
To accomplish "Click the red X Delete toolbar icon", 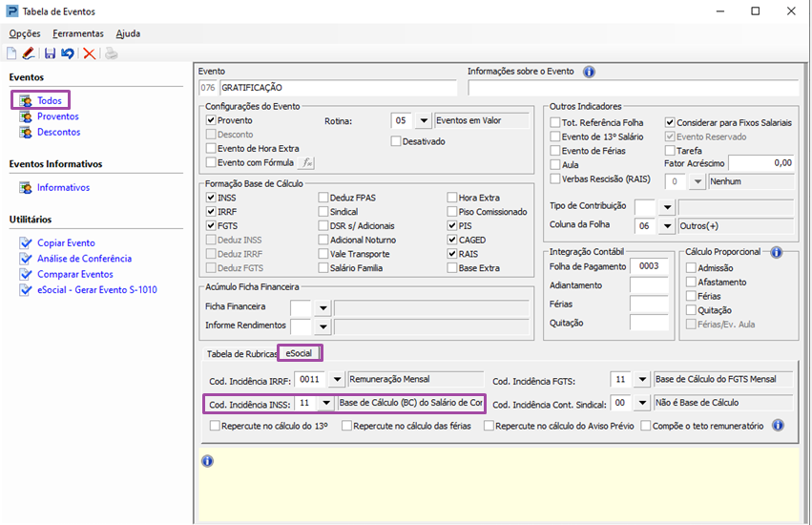I will point(89,53).
